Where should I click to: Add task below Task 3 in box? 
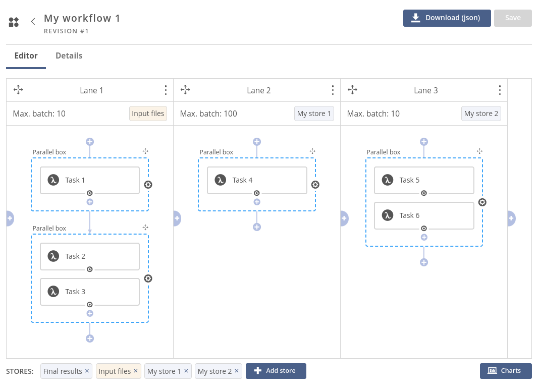(x=90, y=313)
